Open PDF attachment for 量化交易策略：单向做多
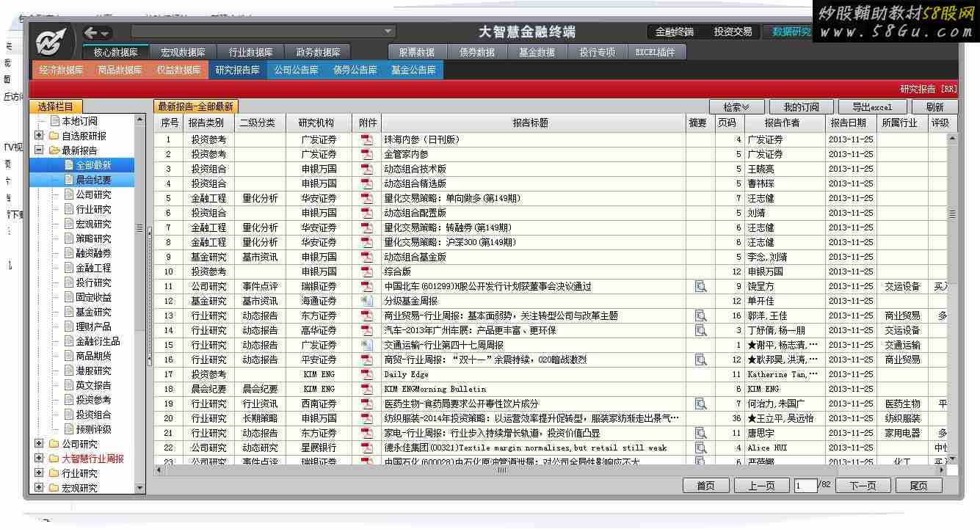Viewport: 980px width, 529px height. pos(367,198)
